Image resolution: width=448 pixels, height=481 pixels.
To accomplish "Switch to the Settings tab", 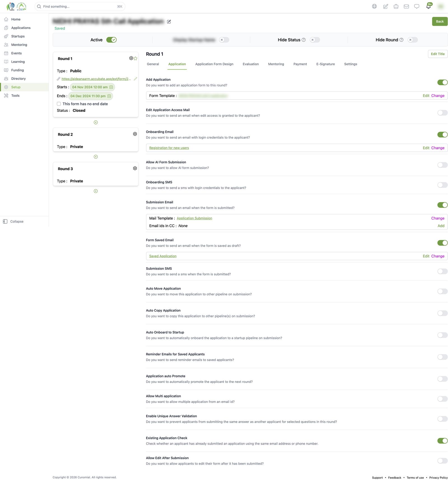I will (x=351, y=64).
